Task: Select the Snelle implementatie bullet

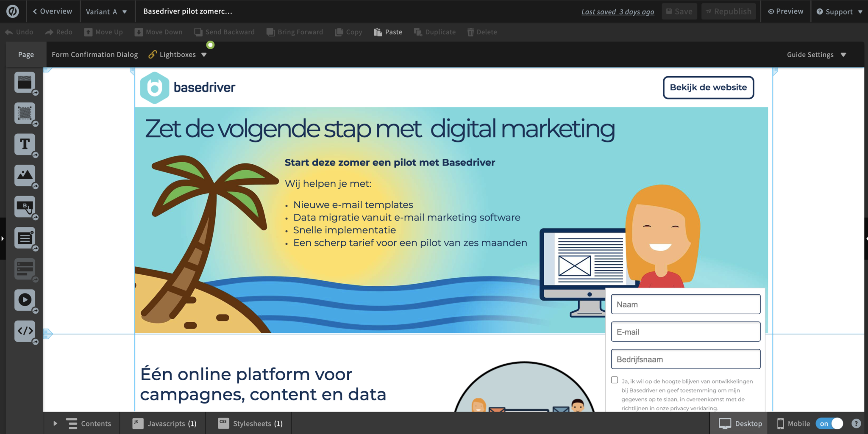Action: tap(345, 230)
